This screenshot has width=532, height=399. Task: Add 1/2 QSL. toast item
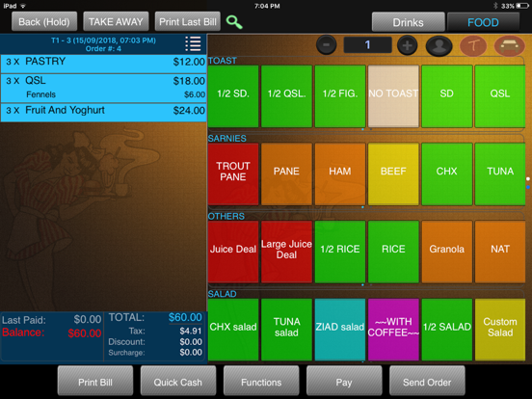tap(286, 96)
